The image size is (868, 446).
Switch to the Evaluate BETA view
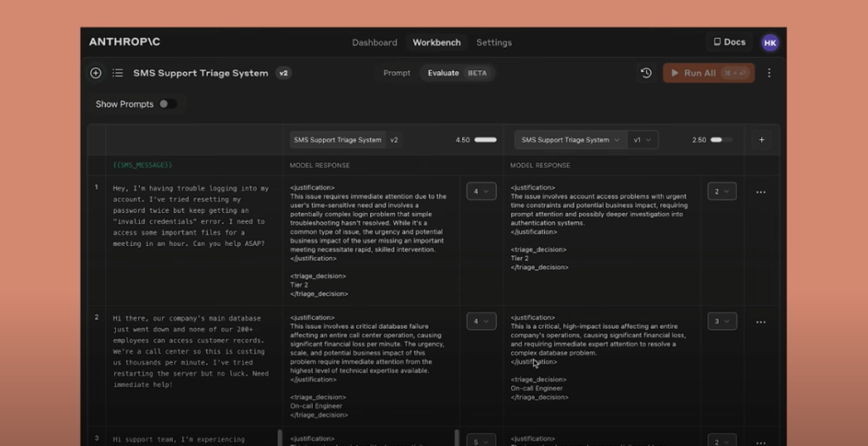[457, 73]
